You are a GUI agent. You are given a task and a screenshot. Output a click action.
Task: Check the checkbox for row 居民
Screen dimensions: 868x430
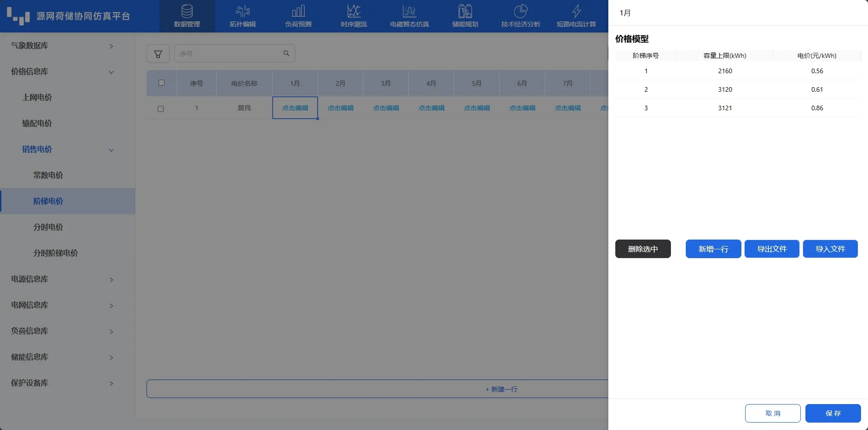[161, 109]
